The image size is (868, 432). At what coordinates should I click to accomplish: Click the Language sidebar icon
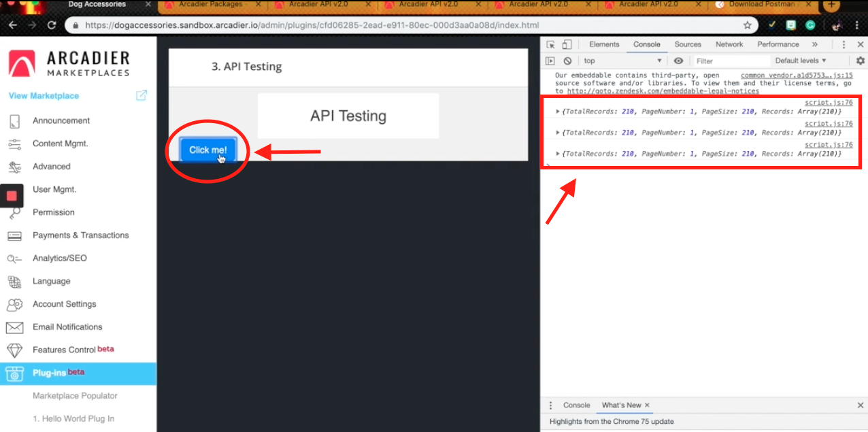14,281
